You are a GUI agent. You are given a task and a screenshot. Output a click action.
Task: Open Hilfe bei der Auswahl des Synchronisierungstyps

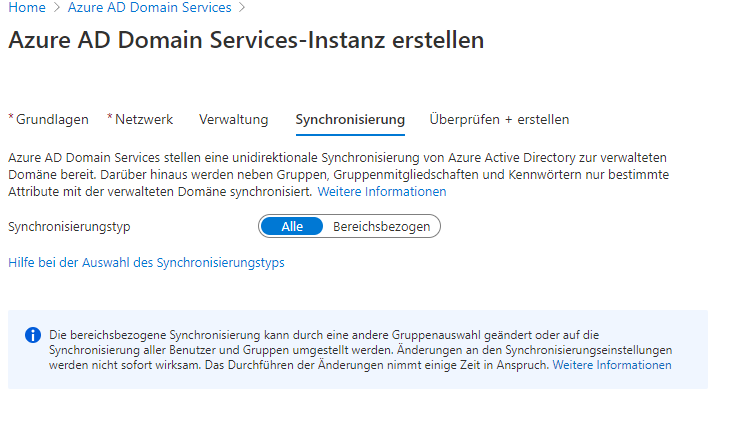[x=146, y=263]
